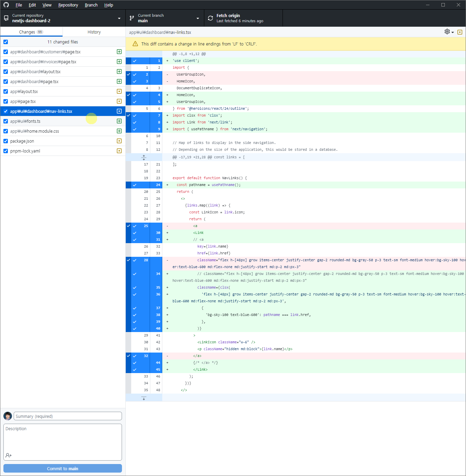Uncheck the app\ui\fonts.ts file checkbox
This screenshot has height=476, width=466.
click(x=5, y=121)
